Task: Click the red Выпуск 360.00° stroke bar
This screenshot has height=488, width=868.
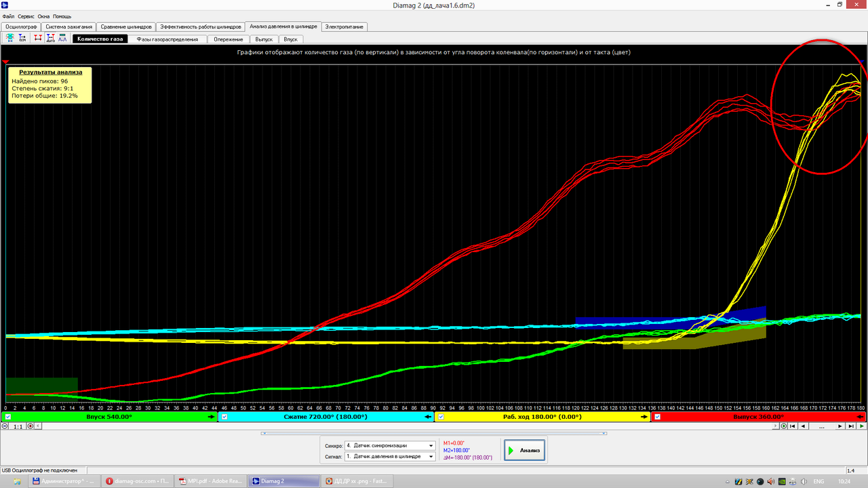Action: pos(759,417)
